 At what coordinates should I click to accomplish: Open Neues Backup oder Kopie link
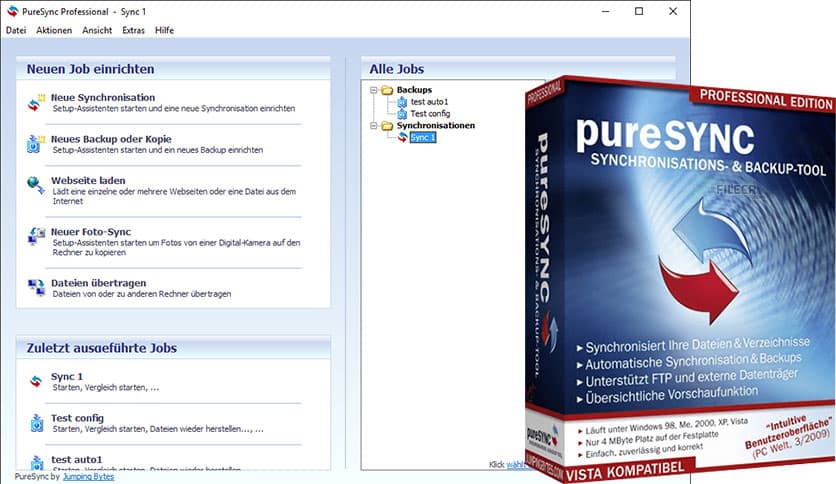pos(111,139)
